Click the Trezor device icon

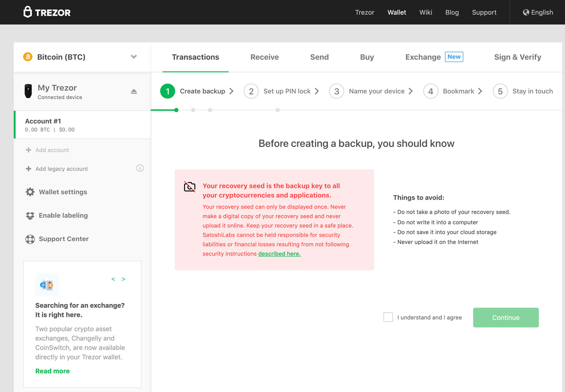pos(28,91)
